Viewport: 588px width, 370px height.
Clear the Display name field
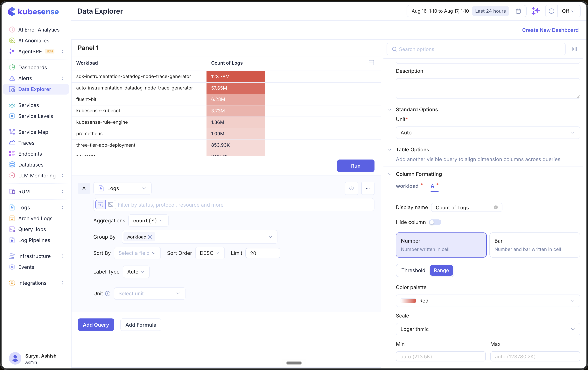pos(496,207)
